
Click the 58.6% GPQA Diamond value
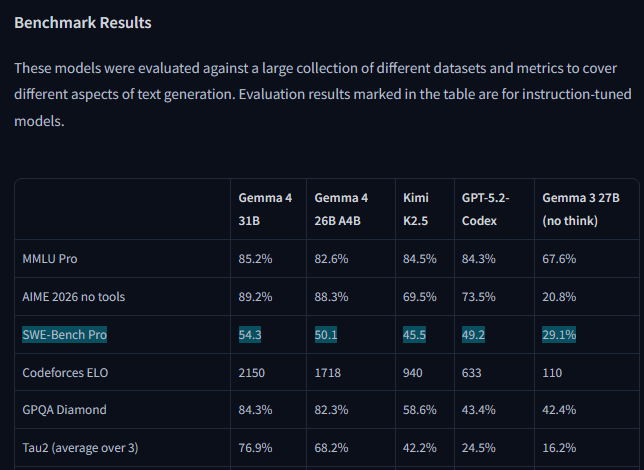point(419,410)
